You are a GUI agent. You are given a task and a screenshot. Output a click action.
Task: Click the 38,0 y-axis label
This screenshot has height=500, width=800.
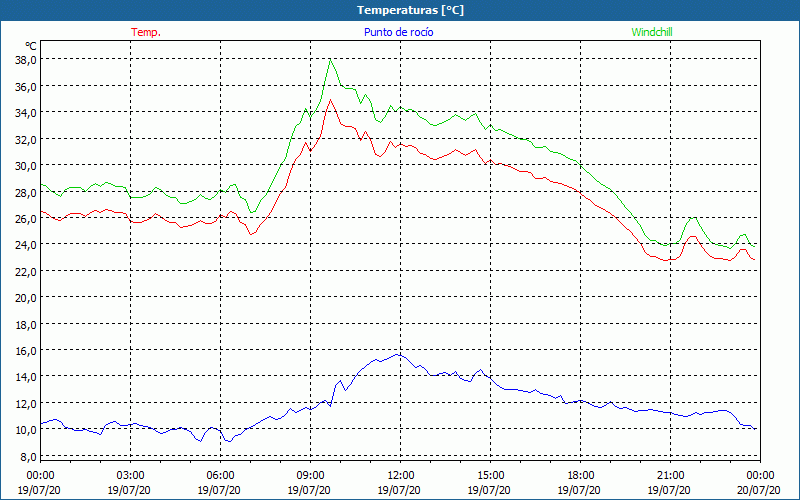27,60
